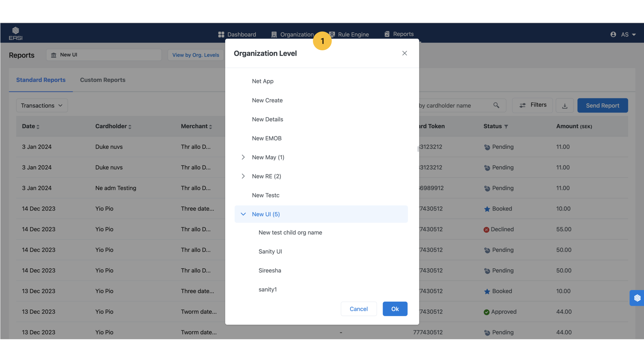The width and height of the screenshot is (644, 362).
Task: Expand the New RE (2) node
Action: tap(243, 176)
